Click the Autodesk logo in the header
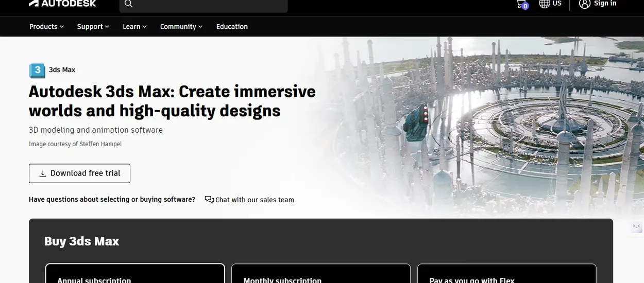The height and width of the screenshot is (283, 644). click(x=62, y=4)
